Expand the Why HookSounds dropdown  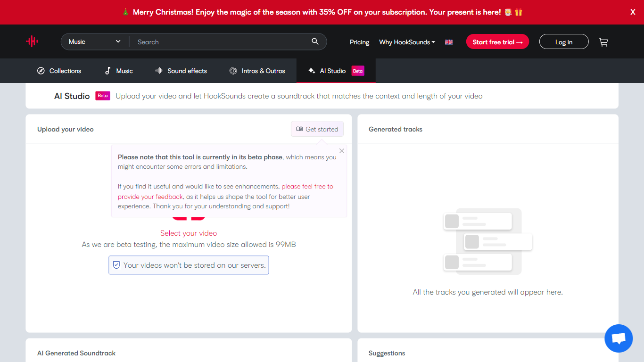click(407, 42)
